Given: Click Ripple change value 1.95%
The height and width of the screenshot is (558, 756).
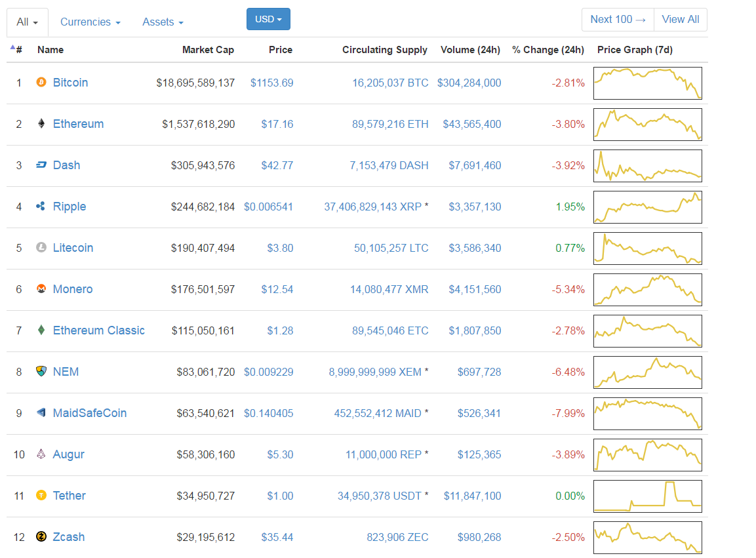Looking at the screenshot, I should tap(570, 207).
